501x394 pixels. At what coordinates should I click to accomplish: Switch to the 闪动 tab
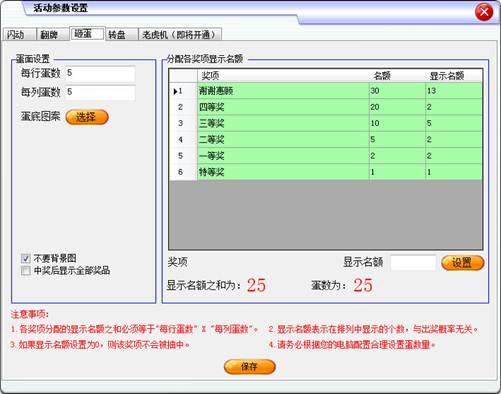coord(19,34)
